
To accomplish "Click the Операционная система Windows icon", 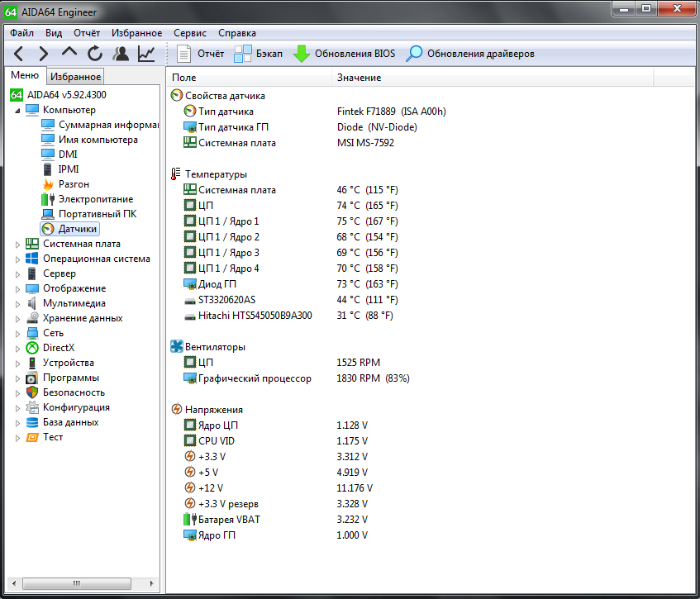I will [x=32, y=259].
